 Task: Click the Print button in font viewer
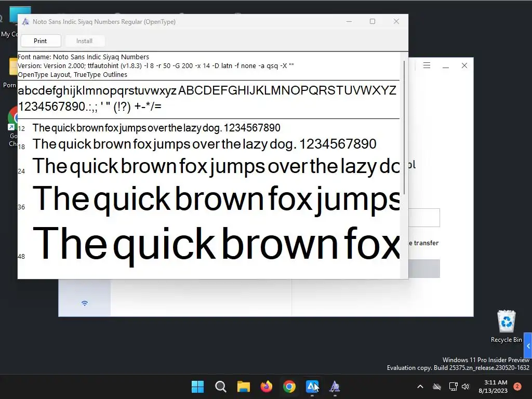click(x=41, y=41)
